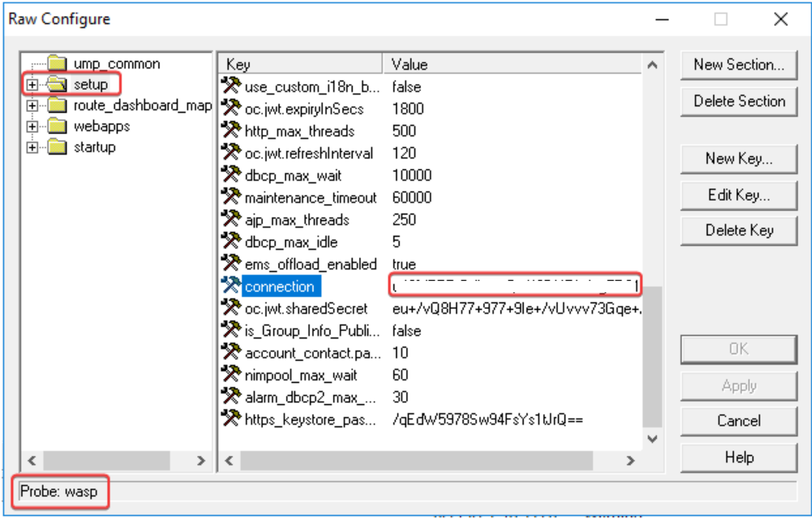Click the key icon beside oc.jwt.refreshInterval
The width and height of the screenshot is (812, 518).
point(231,153)
